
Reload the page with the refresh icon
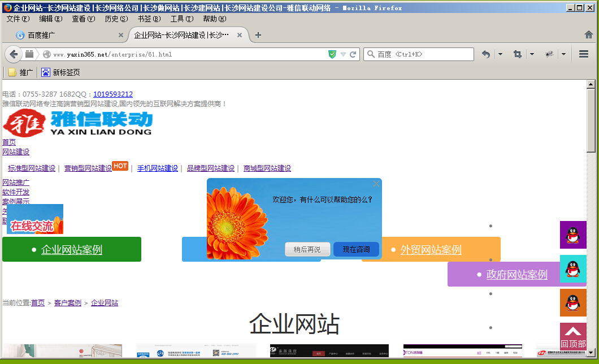[x=353, y=54]
